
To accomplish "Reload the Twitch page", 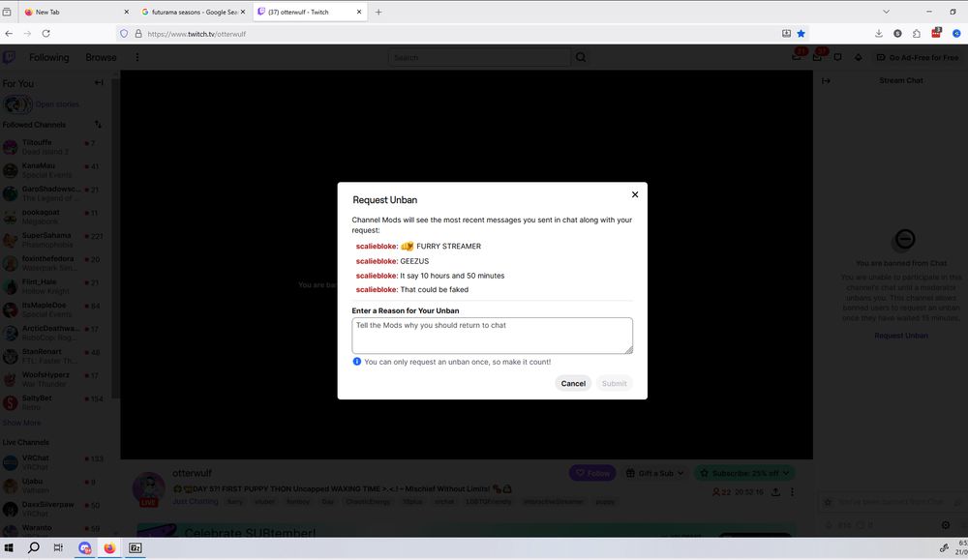I will (45, 33).
